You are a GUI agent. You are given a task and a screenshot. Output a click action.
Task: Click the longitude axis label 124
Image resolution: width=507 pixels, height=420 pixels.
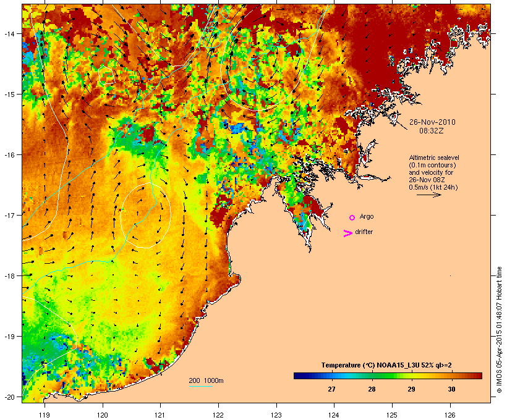[334, 415]
